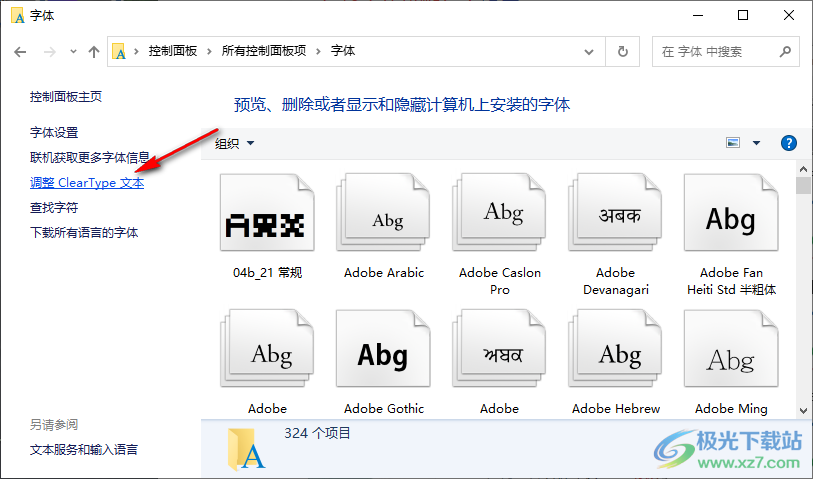
Task: Click the Adobe Arabic font name
Action: 384,273
